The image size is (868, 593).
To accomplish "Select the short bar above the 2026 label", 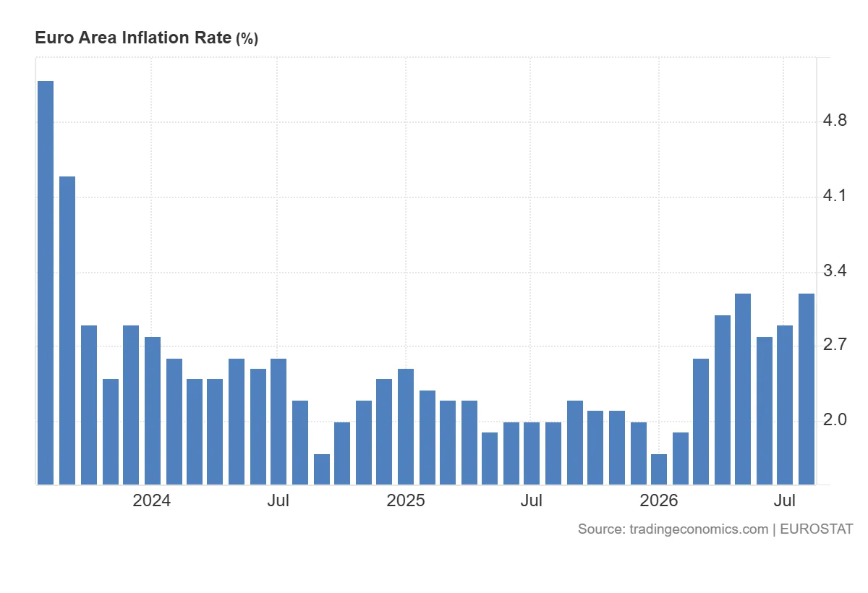I will (659, 469).
